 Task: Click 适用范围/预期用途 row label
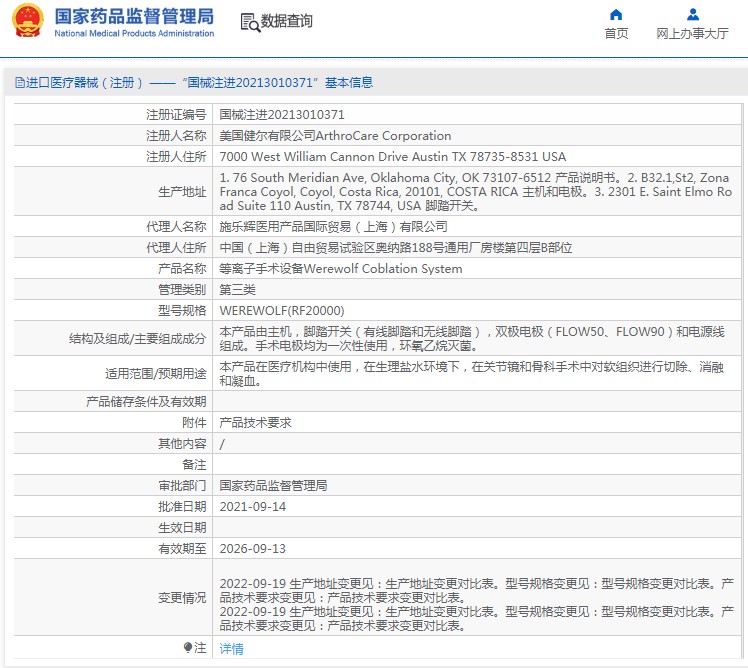click(156, 374)
